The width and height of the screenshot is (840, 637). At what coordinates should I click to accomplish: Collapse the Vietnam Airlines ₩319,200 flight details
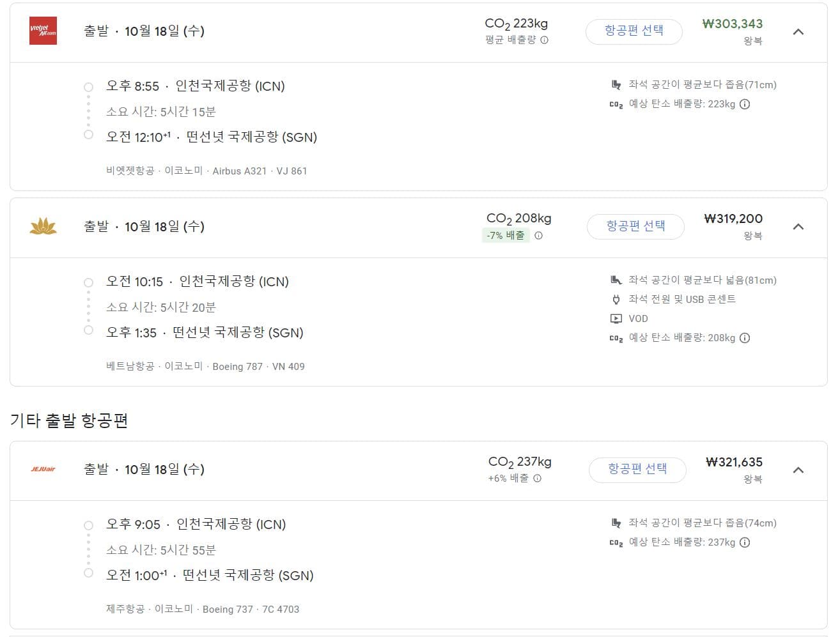(798, 226)
